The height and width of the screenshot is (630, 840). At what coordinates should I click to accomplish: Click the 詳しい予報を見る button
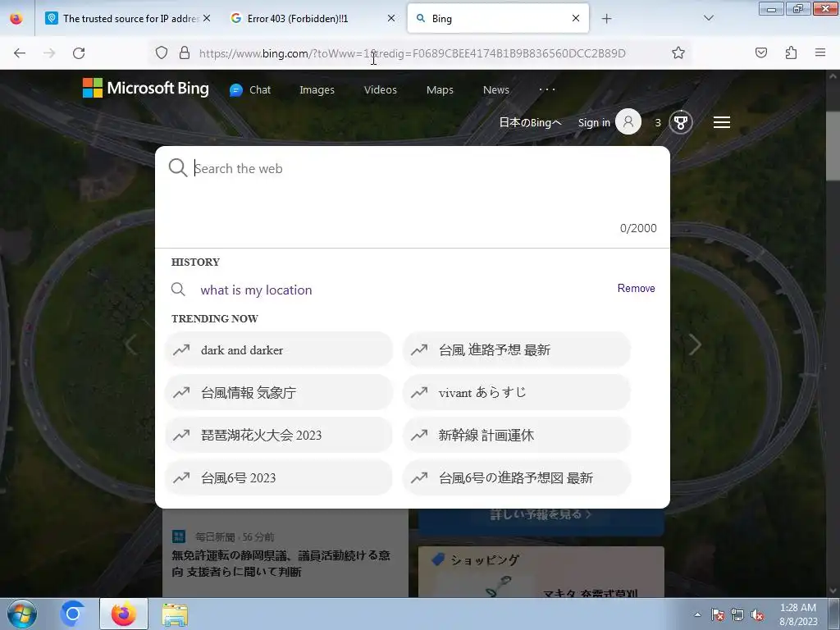541,514
